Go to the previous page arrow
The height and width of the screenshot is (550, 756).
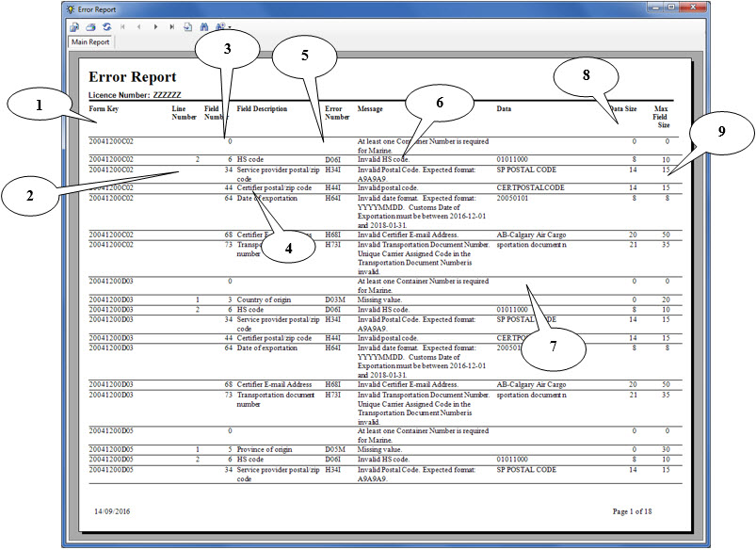(138, 27)
